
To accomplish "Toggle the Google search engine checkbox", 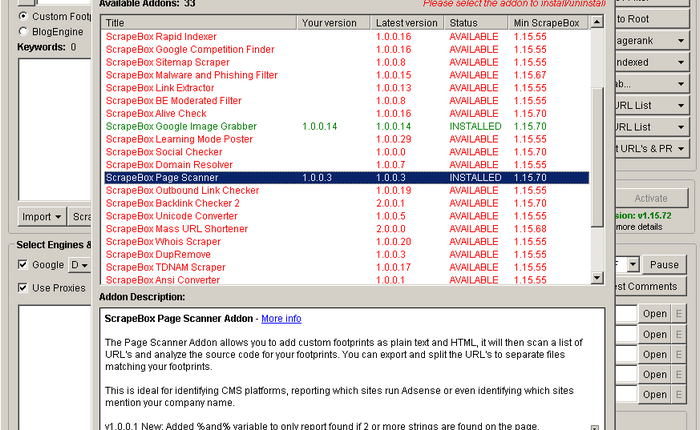I will (x=23, y=265).
